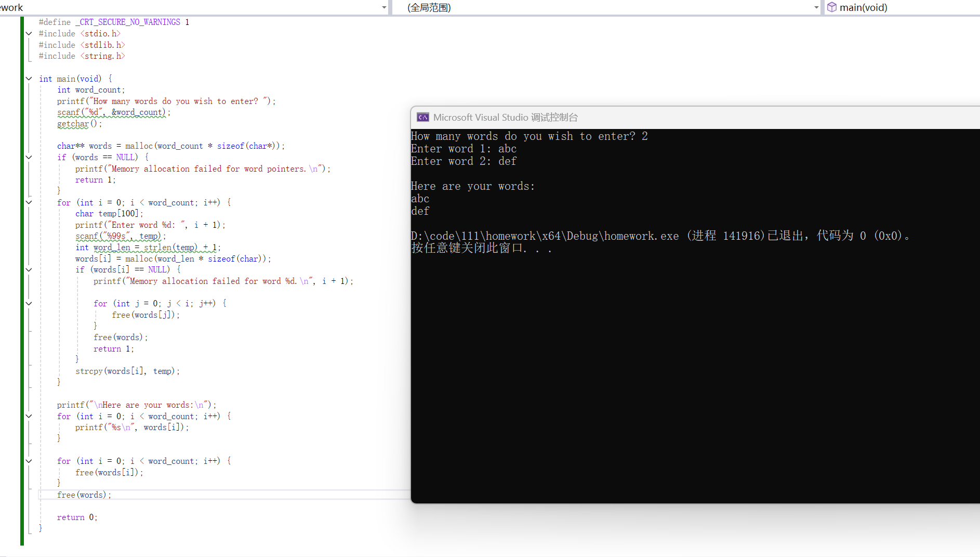Viewport: 980px width, 557px height.
Task: Click the homework.exe exit code line in console
Action: pyautogui.click(x=660, y=236)
